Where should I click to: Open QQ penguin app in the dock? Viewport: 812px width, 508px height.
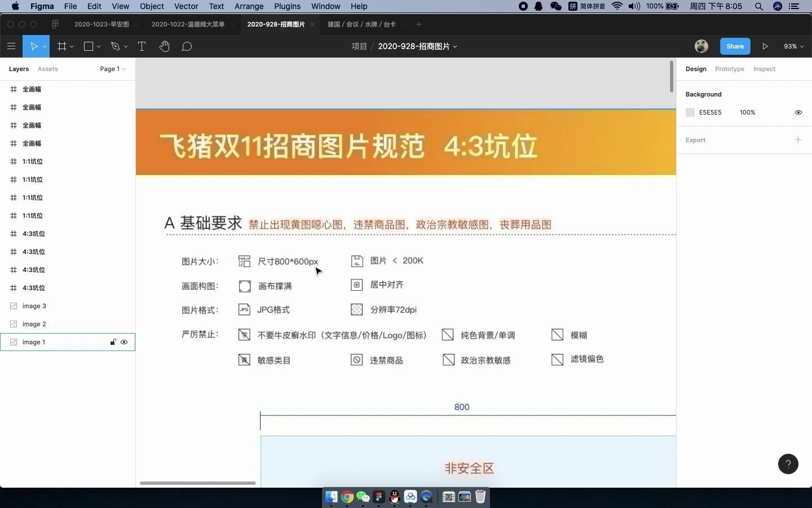395,497
